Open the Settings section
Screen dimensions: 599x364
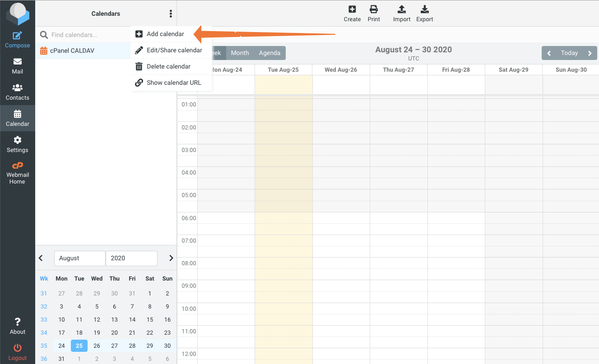point(17,143)
